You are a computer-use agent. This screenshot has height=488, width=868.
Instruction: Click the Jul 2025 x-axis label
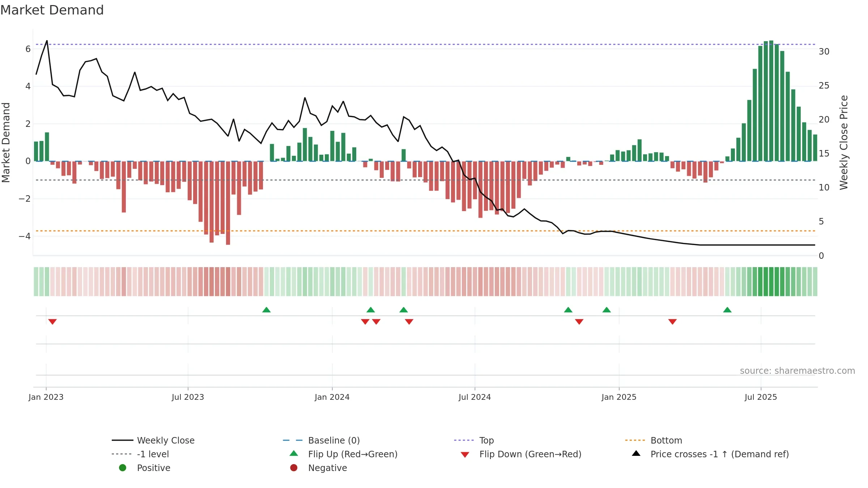click(761, 397)
